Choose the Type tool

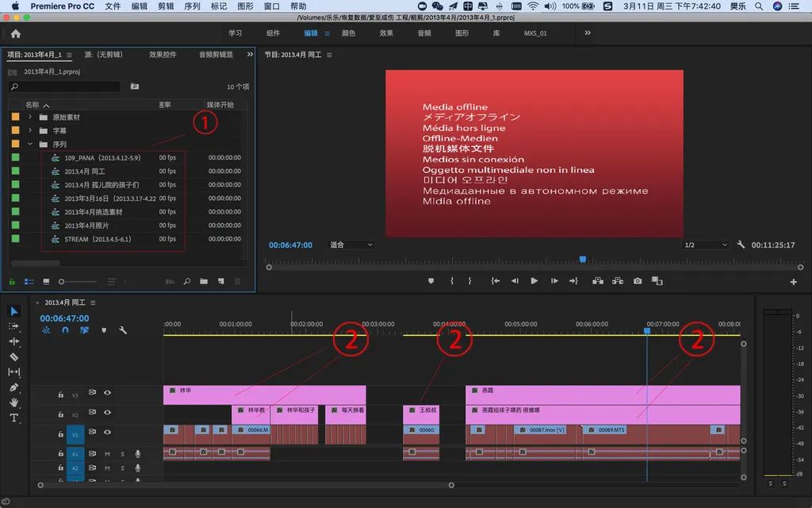point(13,418)
